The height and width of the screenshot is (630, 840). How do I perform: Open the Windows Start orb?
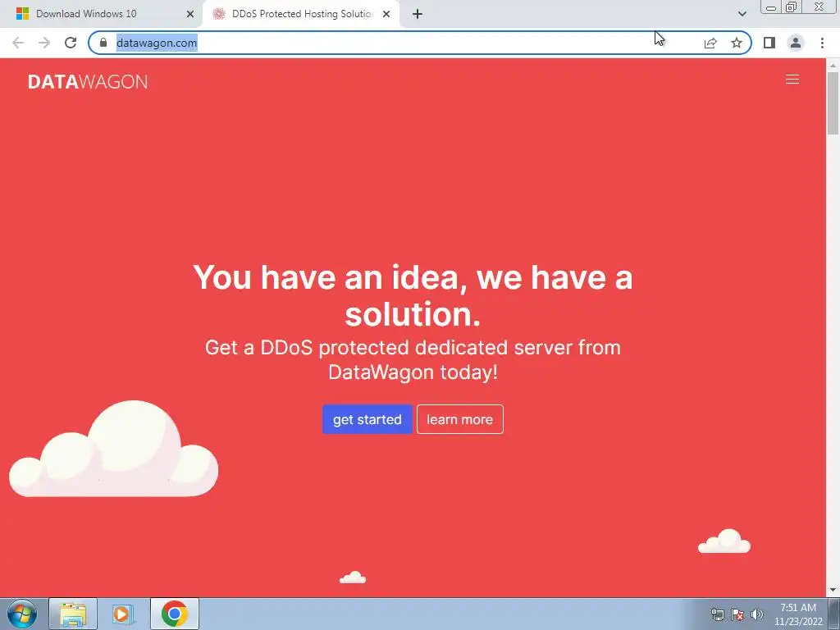[x=22, y=614]
